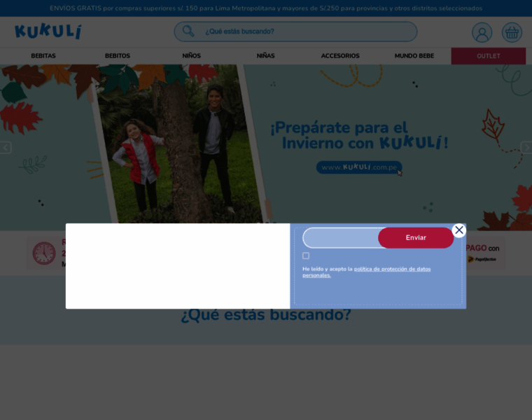Image resolution: width=532 pixels, height=420 pixels.
Task: Click the '¿Qué estás buscando?' heading below popup
Action: pyautogui.click(x=266, y=315)
